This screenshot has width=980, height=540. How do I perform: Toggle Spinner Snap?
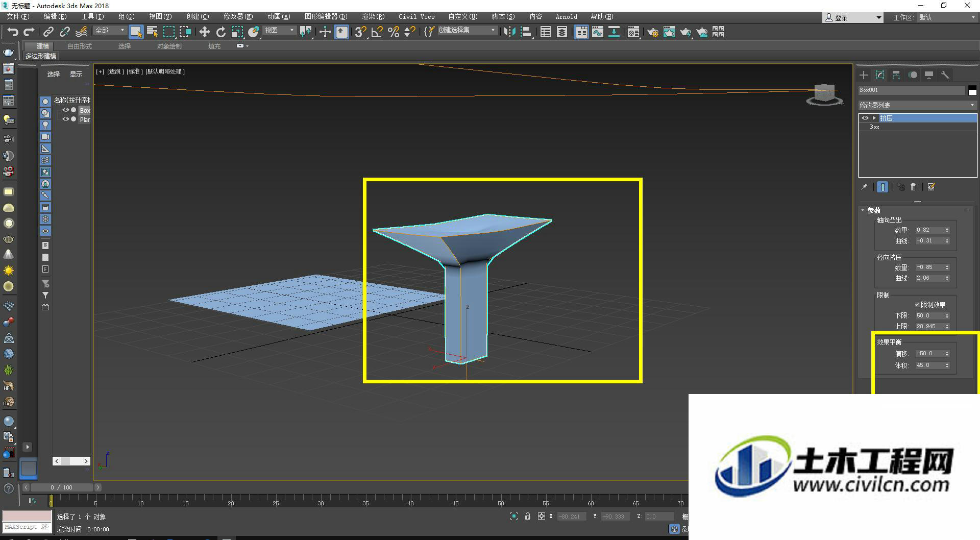[409, 32]
